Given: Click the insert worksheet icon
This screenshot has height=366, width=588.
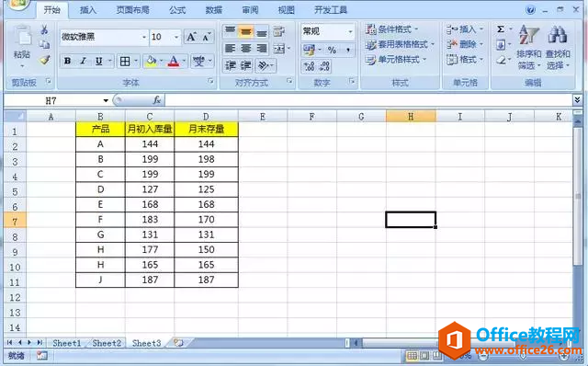Looking at the screenshot, I should coord(178,343).
